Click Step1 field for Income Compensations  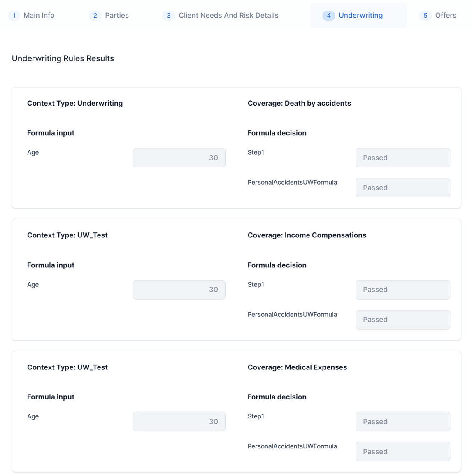click(402, 290)
